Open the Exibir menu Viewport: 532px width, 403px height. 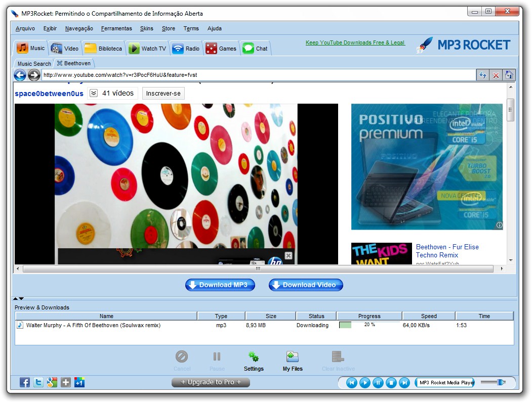50,28
